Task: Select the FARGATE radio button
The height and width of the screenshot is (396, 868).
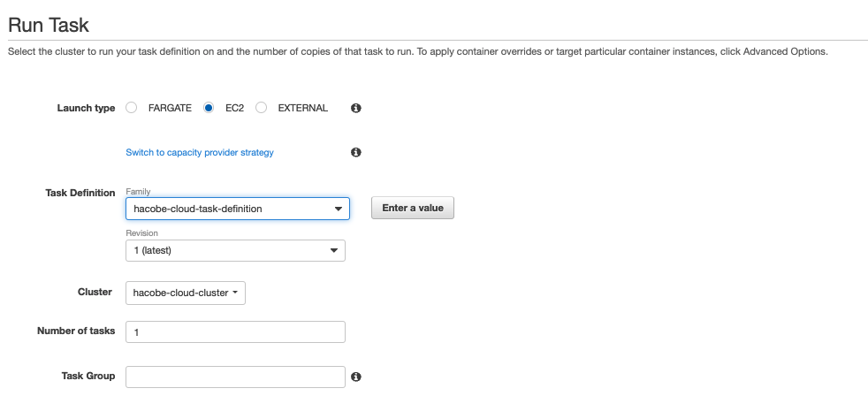Action: click(x=132, y=108)
